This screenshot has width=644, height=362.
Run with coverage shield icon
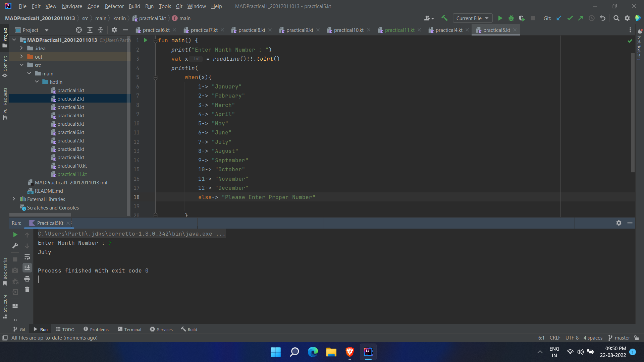coord(522,18)
